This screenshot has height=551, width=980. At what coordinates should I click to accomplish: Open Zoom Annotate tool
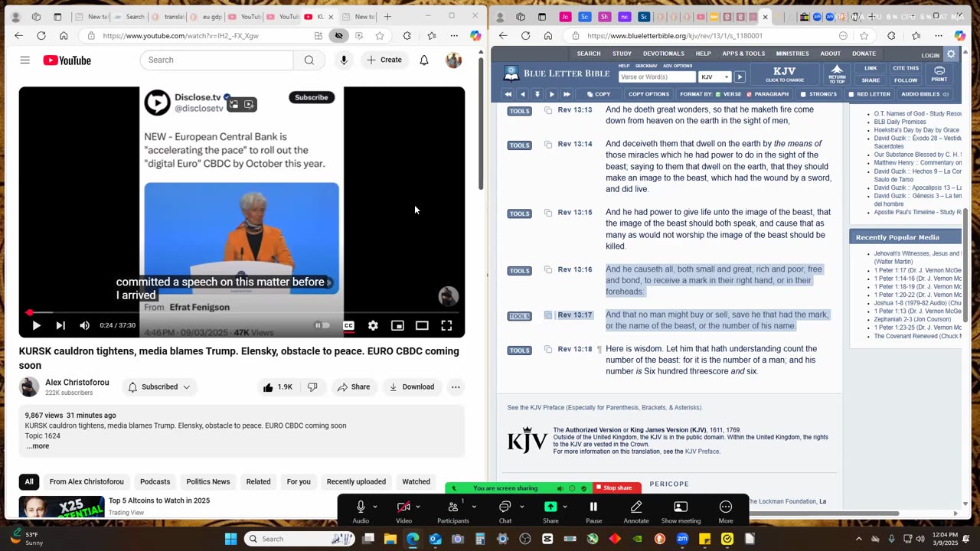click(636, 510)
